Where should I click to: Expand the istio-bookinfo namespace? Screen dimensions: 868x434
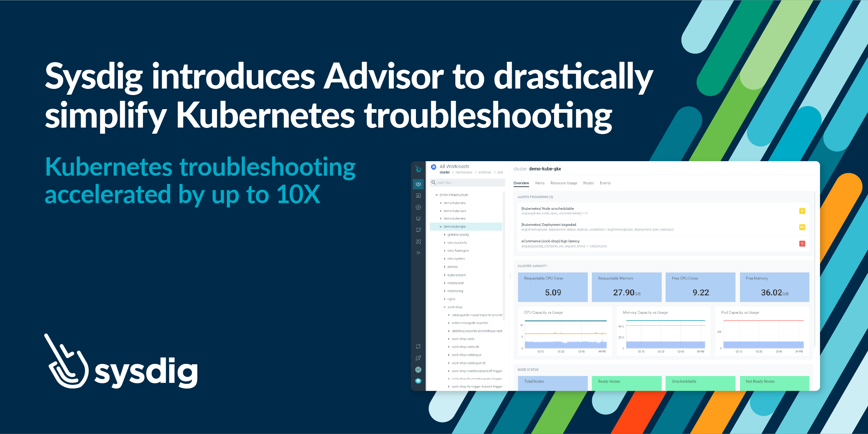coord(444,243)
